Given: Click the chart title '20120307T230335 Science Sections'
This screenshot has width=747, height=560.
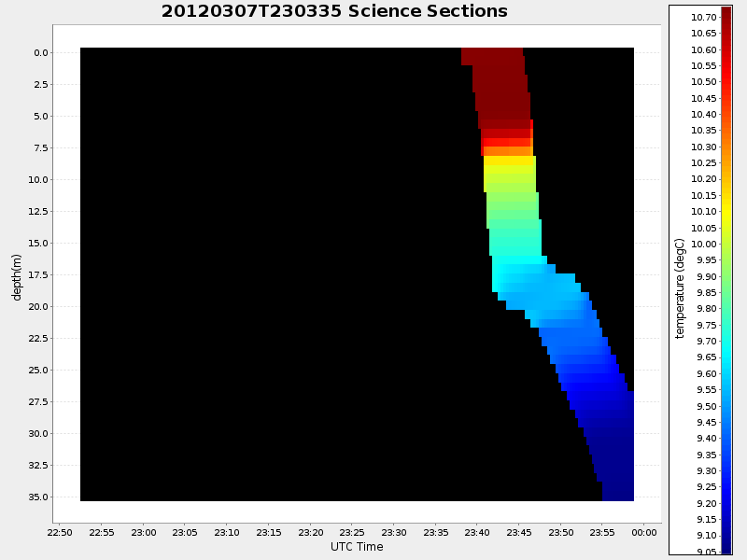Looking at the screenshot, I should pos(334,11).
